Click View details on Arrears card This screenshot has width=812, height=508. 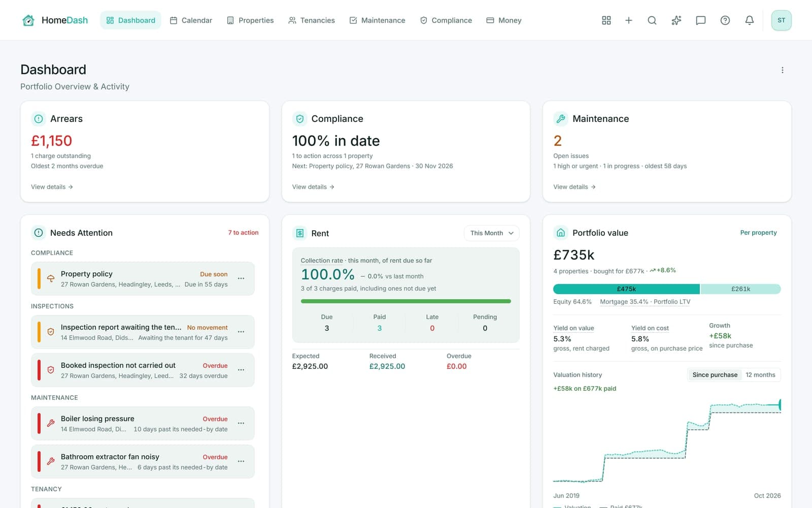(52, 187)
